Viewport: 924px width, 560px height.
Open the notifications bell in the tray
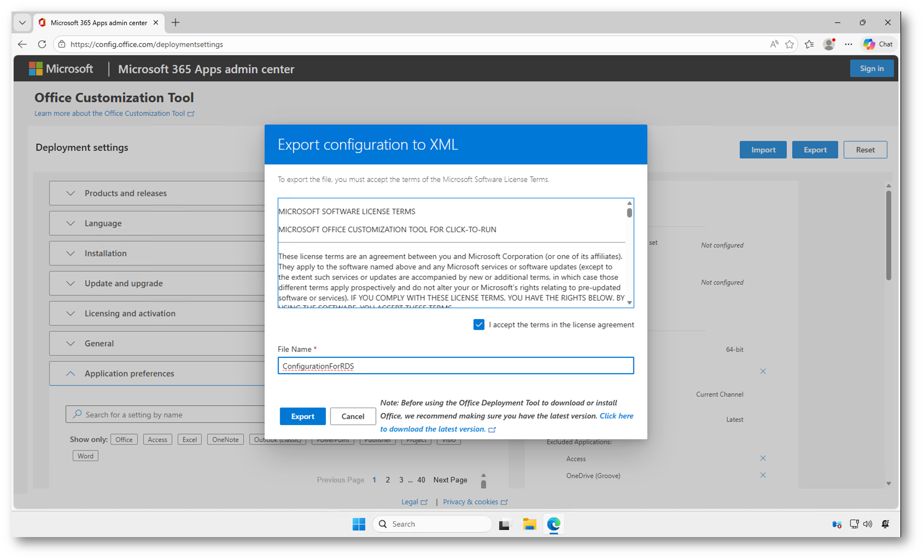coord(886,524)
